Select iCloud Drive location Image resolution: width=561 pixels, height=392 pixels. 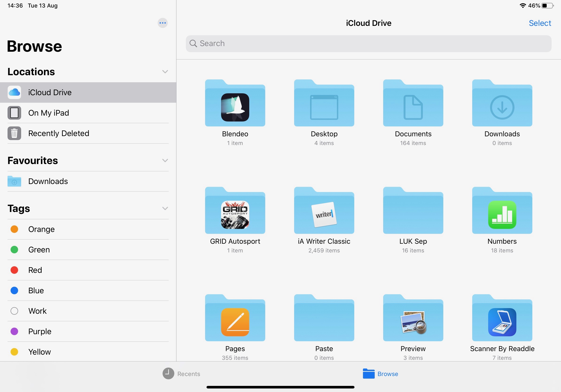[88, 92]
